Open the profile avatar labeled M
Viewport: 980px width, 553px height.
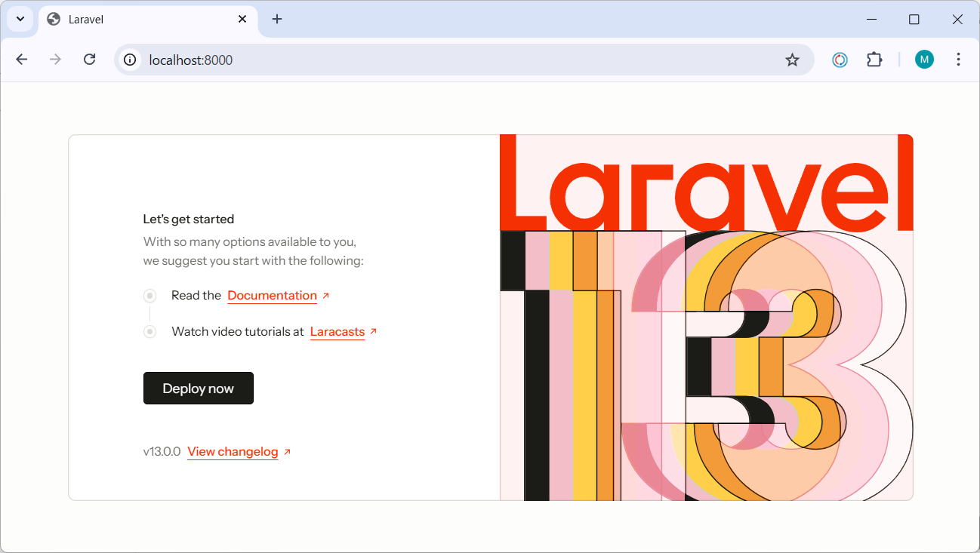pos(924,60)
